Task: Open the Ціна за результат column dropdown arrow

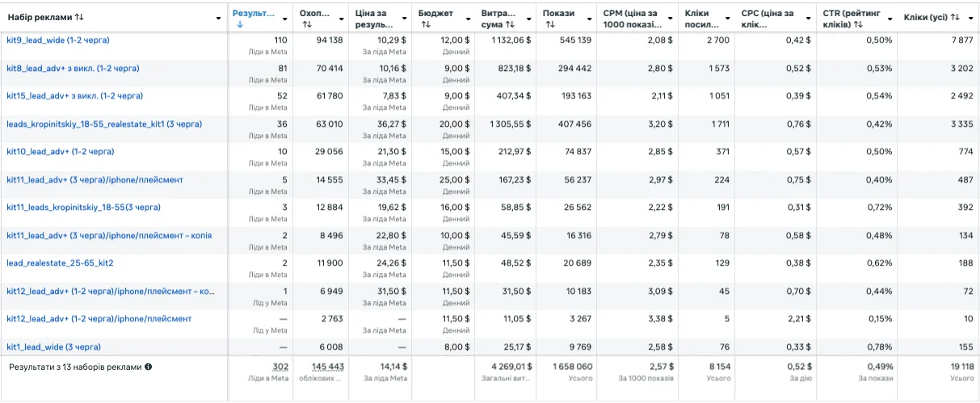Action: coord(404,19)
